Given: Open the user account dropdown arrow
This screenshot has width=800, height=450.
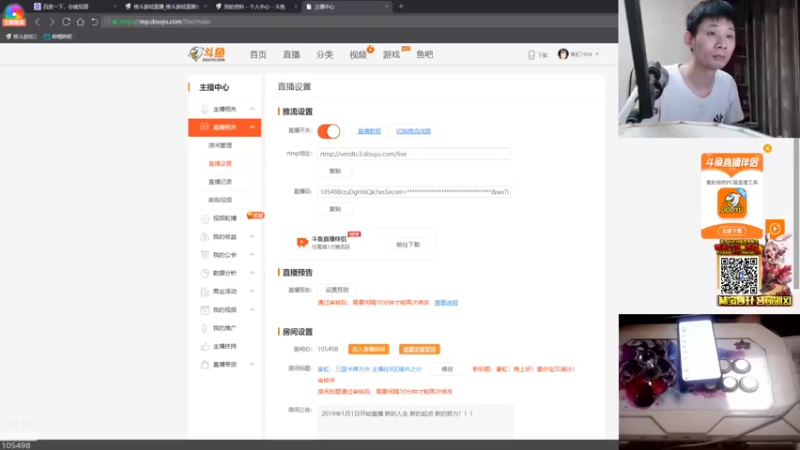Looking at the screenshot, I should 597,54.
